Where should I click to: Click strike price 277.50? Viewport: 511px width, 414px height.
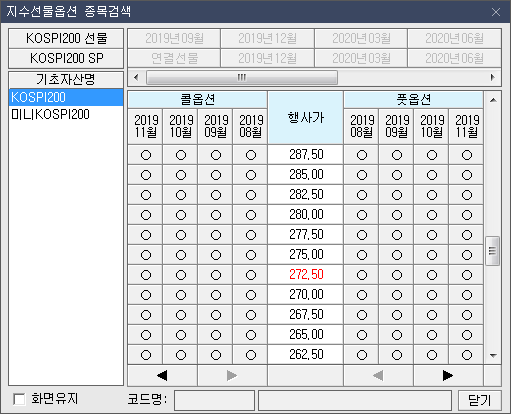tap(306, 235)
